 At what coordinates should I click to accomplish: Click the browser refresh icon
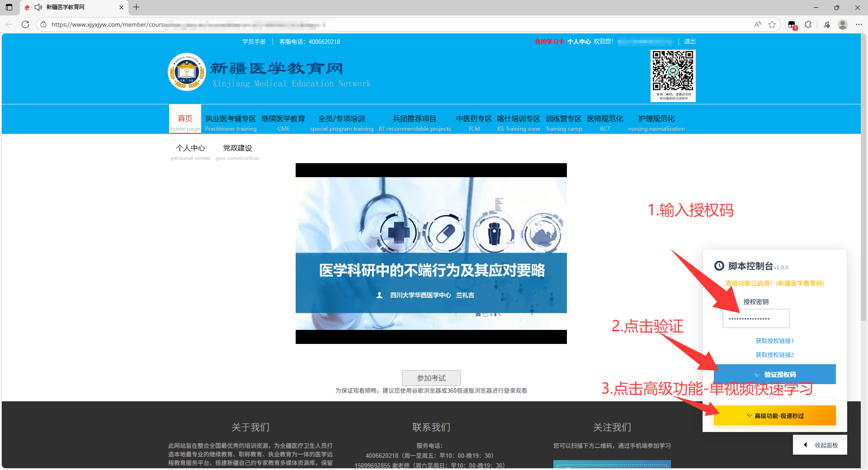tap(25, 24)
